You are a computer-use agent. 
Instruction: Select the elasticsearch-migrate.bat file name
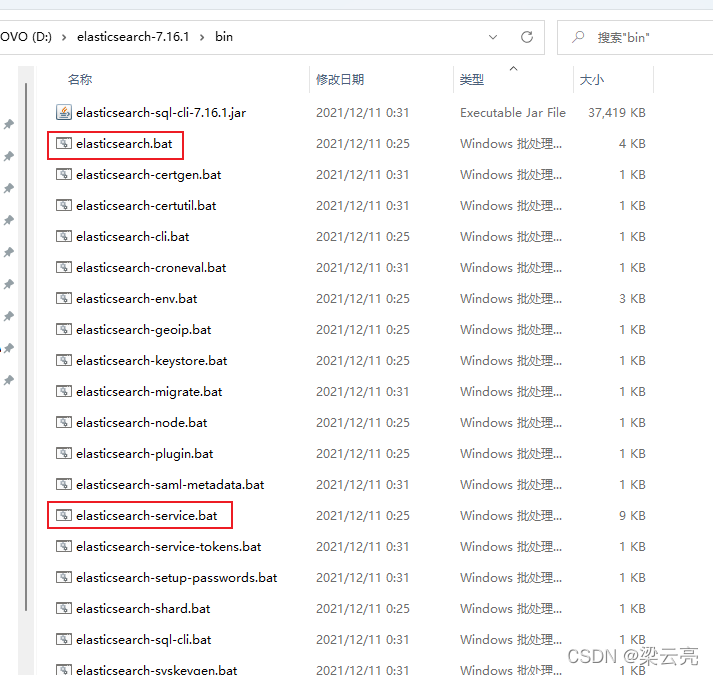tap(149, 392)
